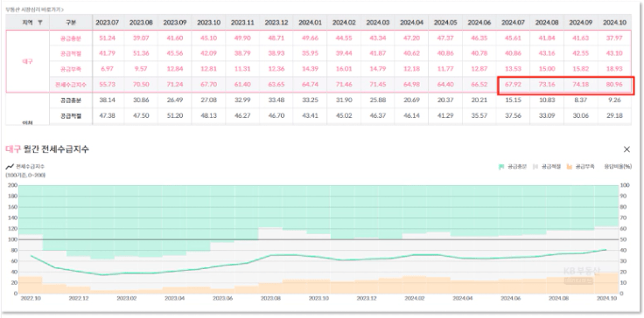Screen dimensions: 644x318
Task: Select the 2023.10 column header
Action: point(208,23)
